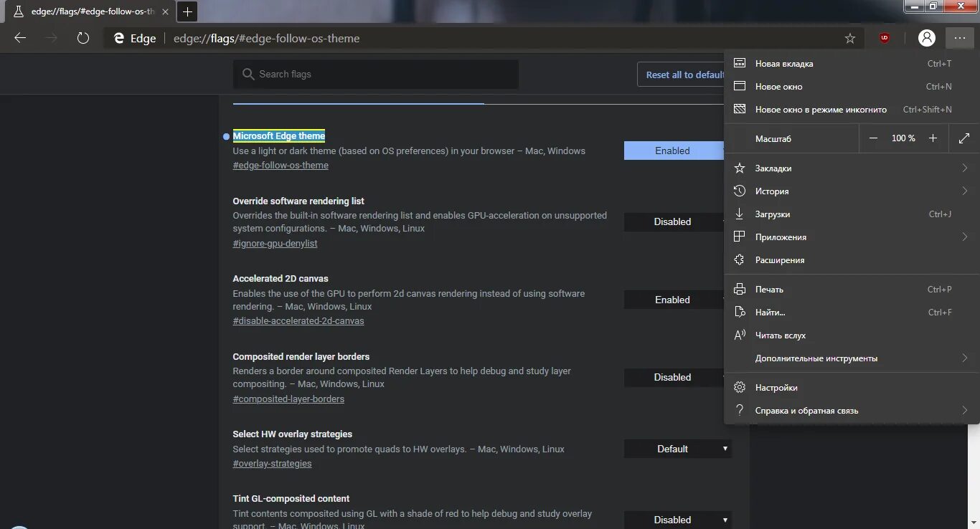Close the three-dots settings menu button
This screenshot has height=529, width=980.
coord(960,38)
